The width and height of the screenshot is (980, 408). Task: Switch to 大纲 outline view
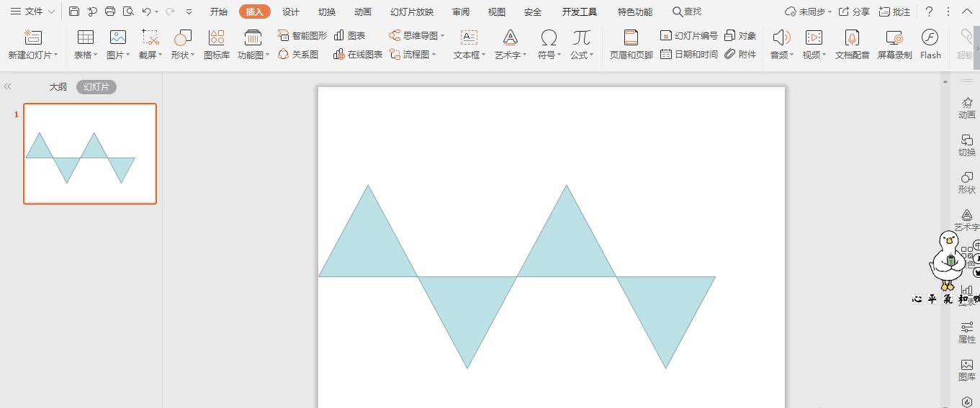(58, 86)
